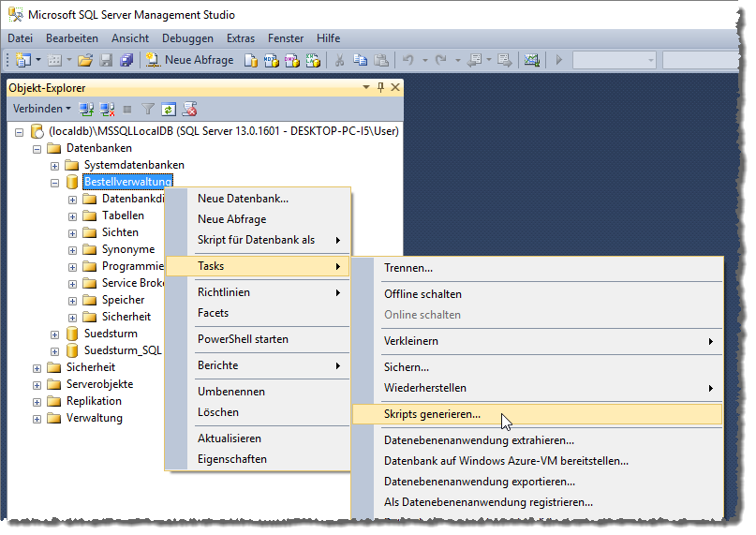
Task: Click the disconnect server icon in Objekt-Explorer
Action: (108, 109)
